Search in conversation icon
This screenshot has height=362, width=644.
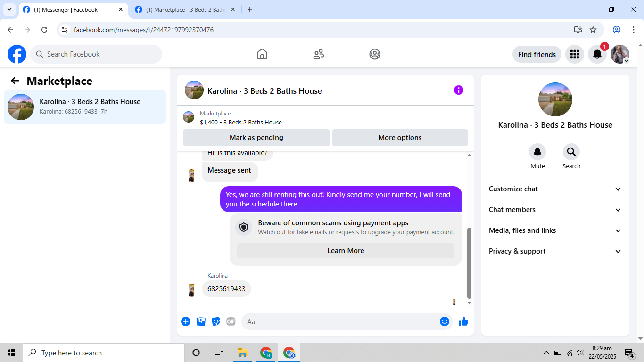tap(571, 152)
